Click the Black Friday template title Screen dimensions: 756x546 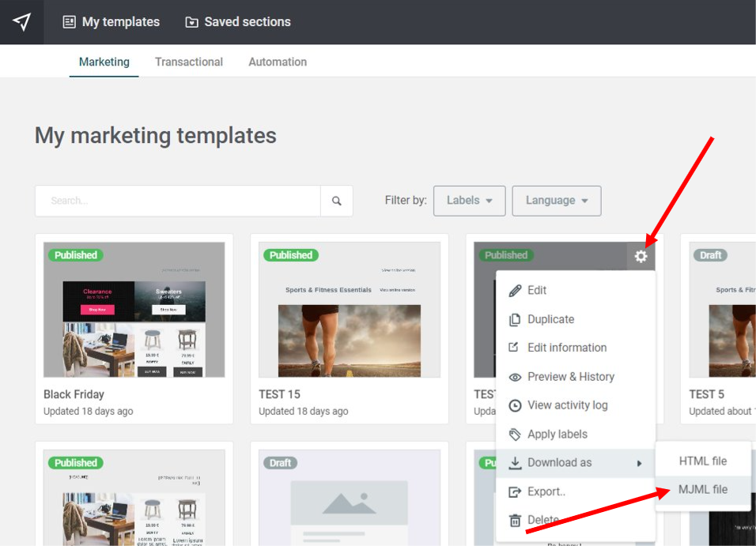point(74,394)
